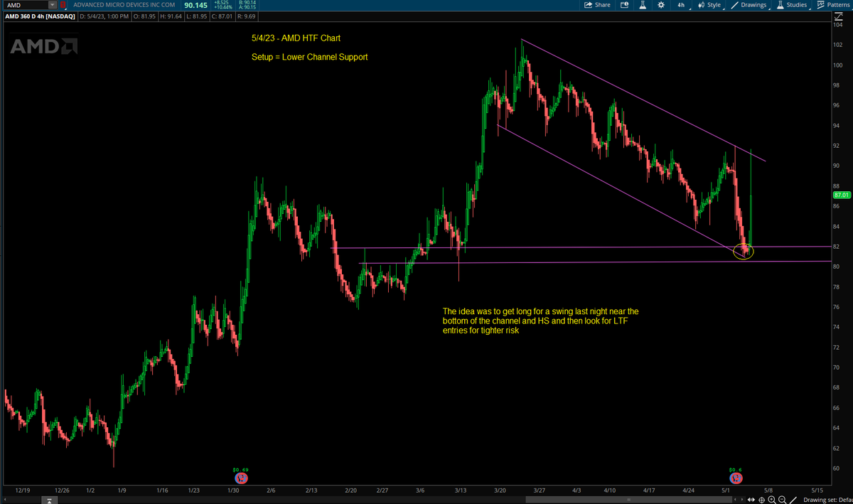Image resolution: width=853 pixels, height=504 pixels.
Task: Click the 'D: 5/4/23, 1:00 PM' readout
Action: (x=104, y=15)
